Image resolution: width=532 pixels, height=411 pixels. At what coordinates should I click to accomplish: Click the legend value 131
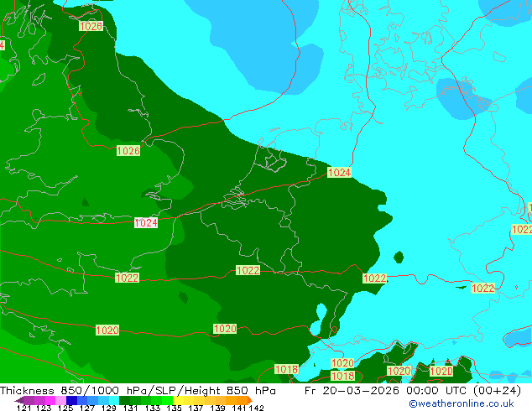tap(130, 408)
